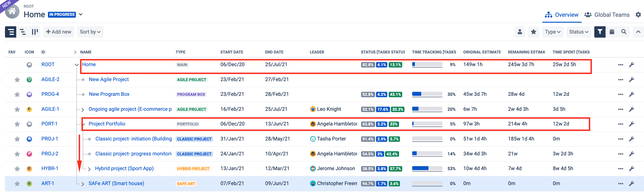This screenshot has height=193, width=644.
Task: Open the calendar date filter
Action: click(x=612, y=32)
